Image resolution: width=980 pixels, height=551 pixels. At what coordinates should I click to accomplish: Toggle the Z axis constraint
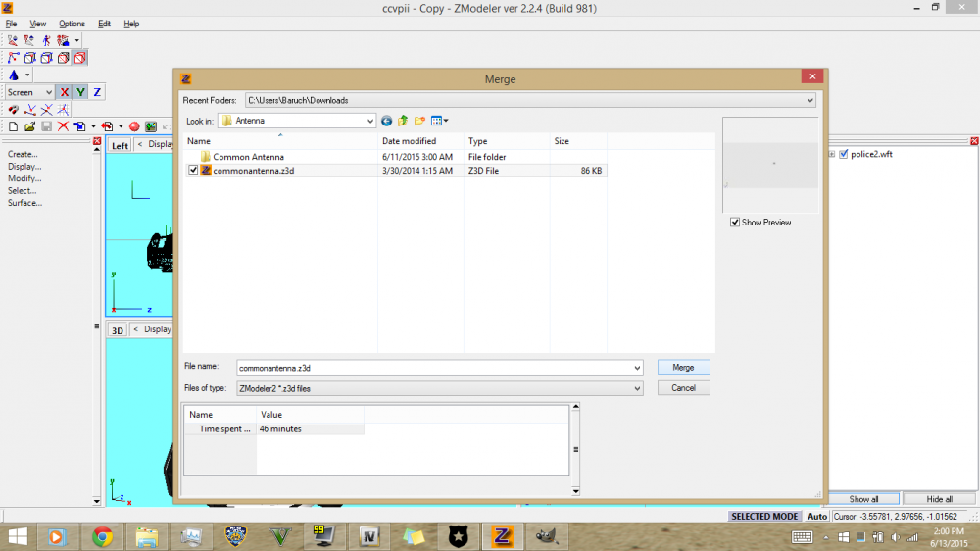tap(97, 92)
